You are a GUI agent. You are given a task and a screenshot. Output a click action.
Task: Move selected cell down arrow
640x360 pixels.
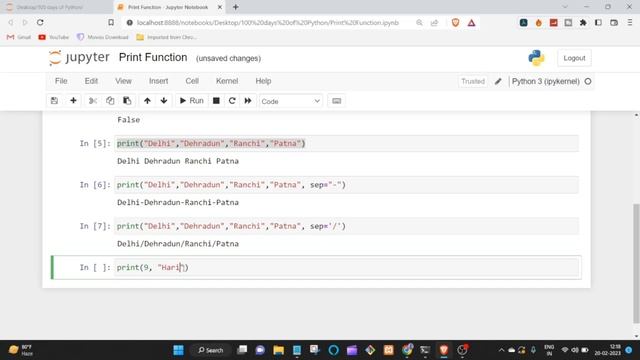point(164,101)
